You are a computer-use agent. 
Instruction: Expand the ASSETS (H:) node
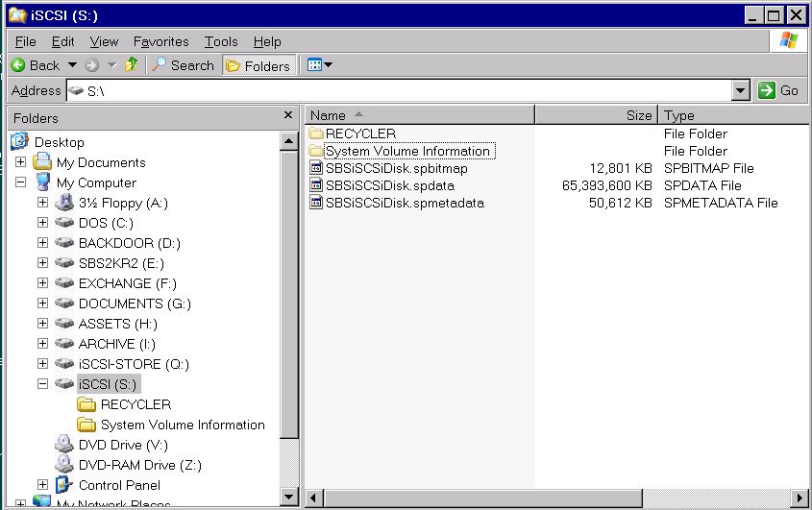click(x=43, y=324)
